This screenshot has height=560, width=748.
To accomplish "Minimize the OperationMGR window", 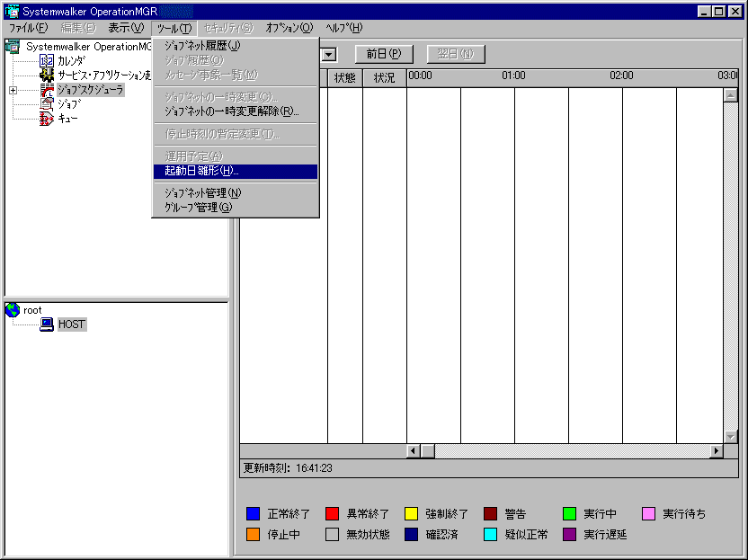I will click(704, 12).
